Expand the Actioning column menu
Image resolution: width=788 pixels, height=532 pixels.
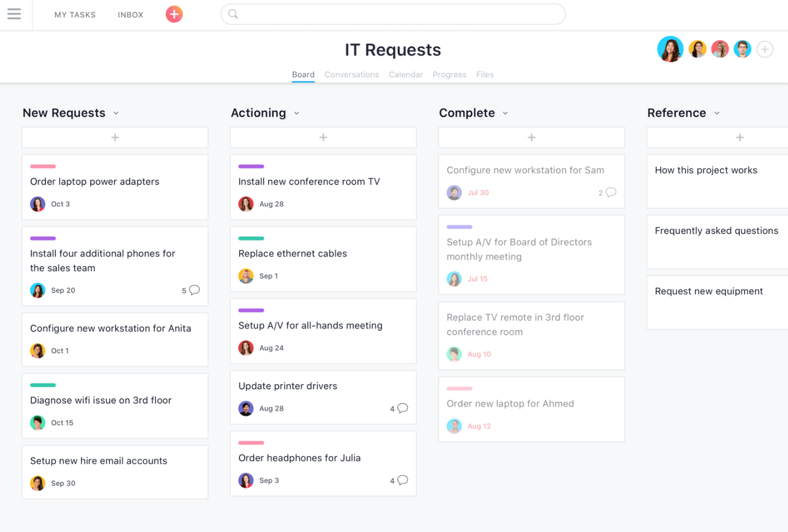pyautogui.click(x=296, y=113)
